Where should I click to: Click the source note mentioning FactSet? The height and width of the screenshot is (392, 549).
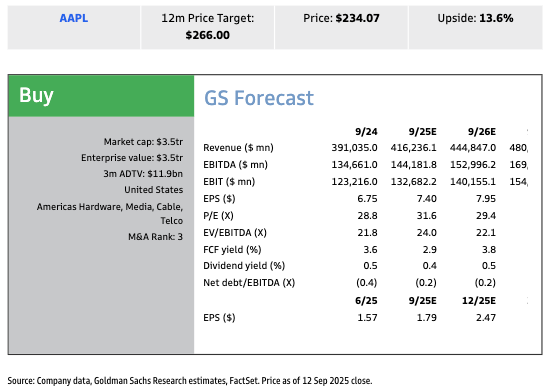(189, 381)
